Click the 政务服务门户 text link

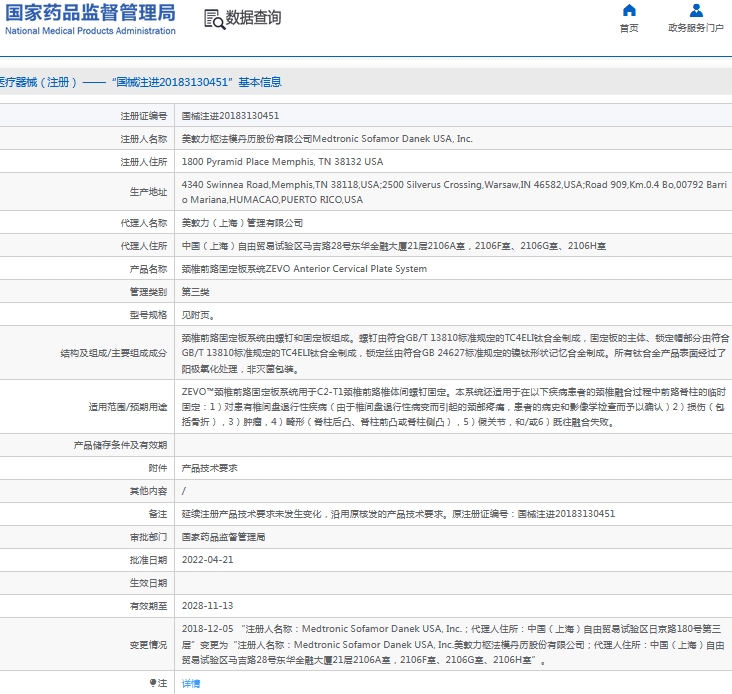pyautogui.click(x=696, y=28)
